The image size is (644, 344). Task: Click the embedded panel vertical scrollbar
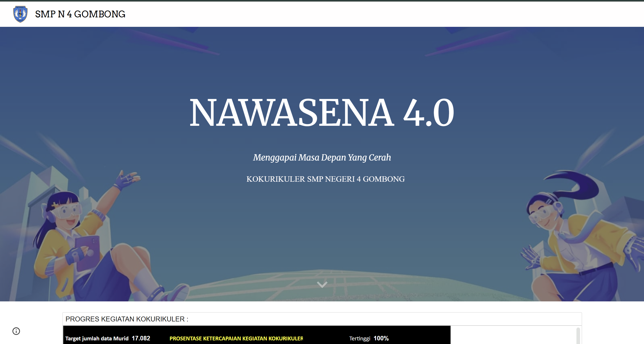[x=578, y=336]
